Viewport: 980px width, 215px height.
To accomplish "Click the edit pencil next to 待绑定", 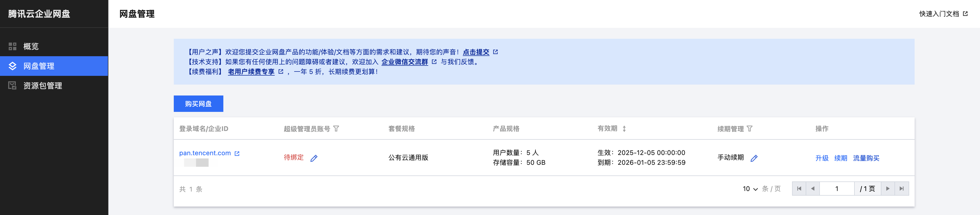I will click(314, 158).
